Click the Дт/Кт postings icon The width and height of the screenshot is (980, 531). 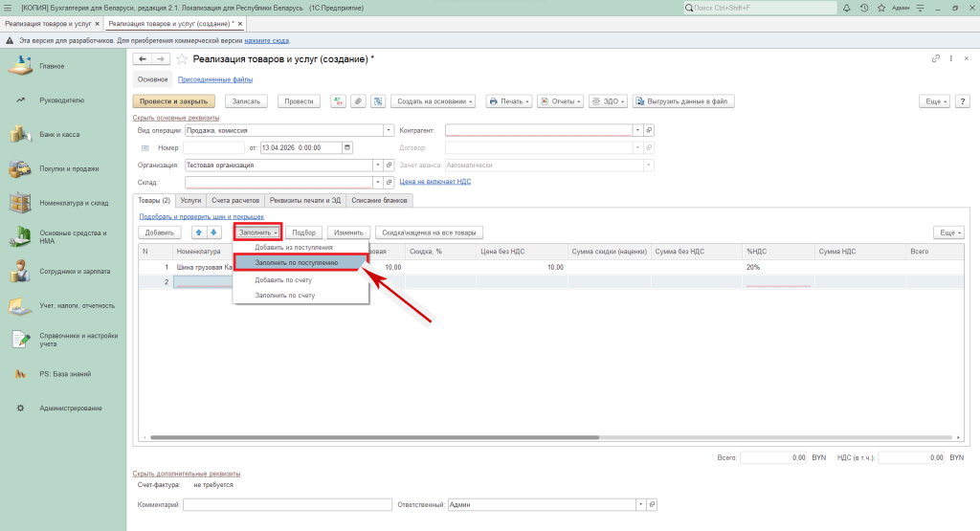[x=338, y=100]
